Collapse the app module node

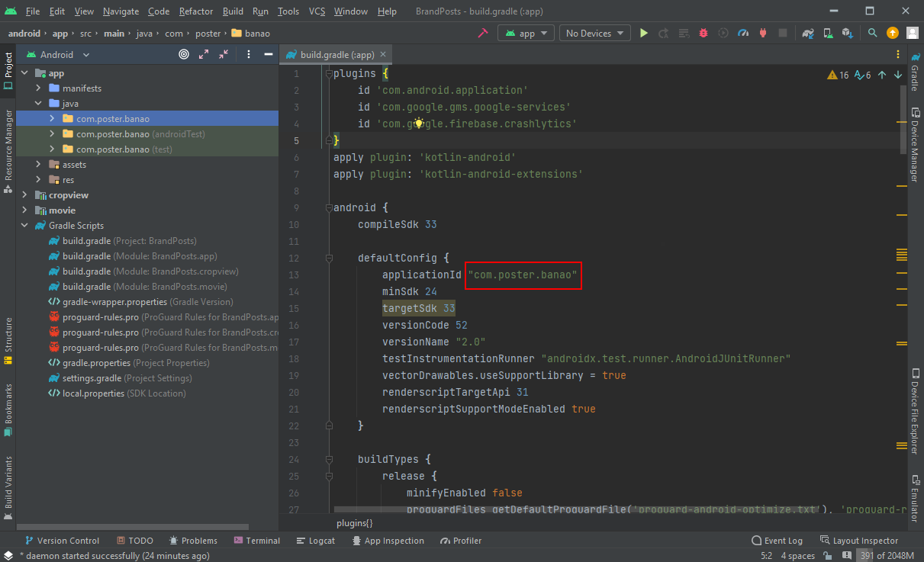pos(24,73)
